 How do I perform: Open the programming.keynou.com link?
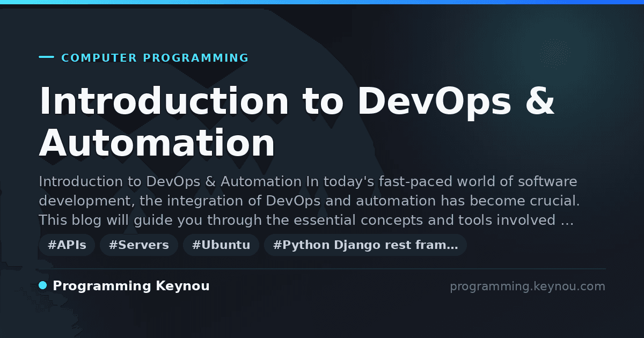coord(528,286)
